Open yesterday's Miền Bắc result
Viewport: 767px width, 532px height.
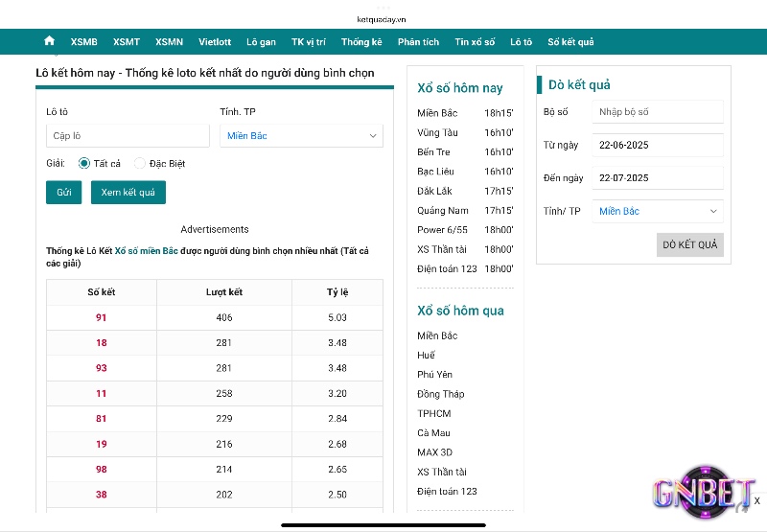point(437,335)
